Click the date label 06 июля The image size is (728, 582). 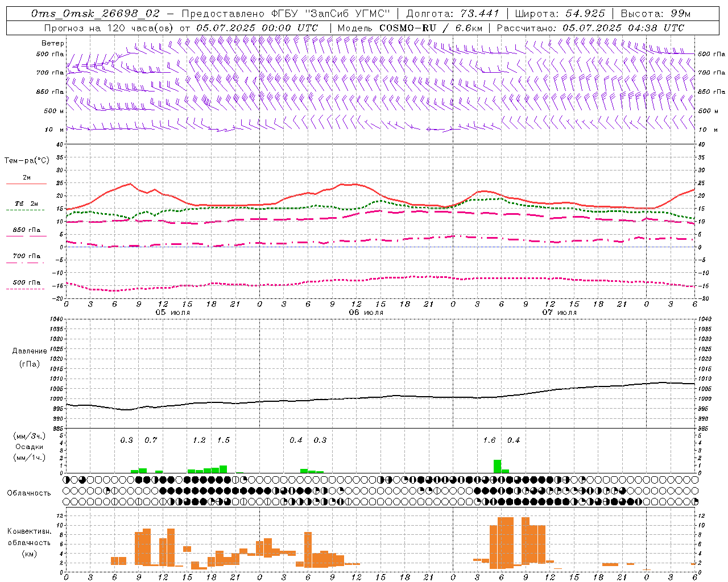pos(366,312)
